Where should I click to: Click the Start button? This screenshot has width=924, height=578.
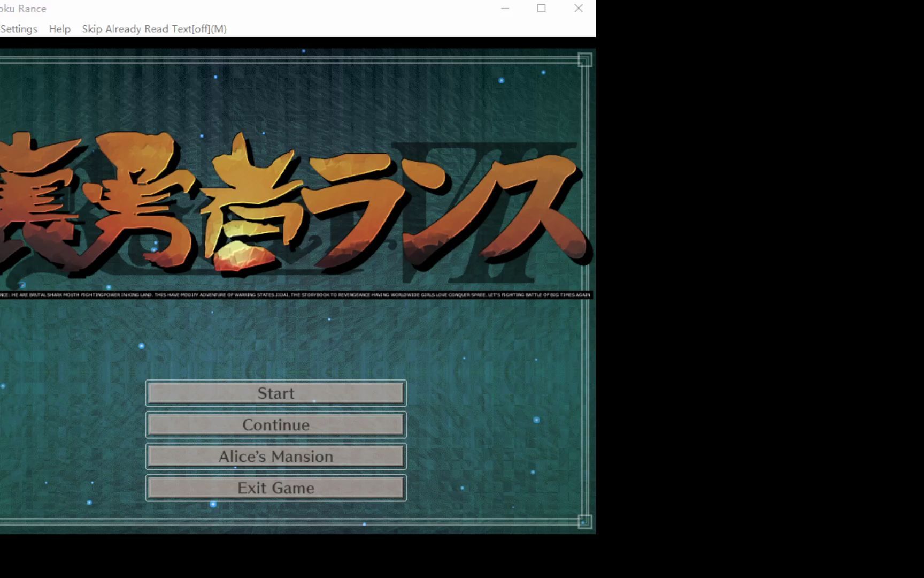coord(276,393)
